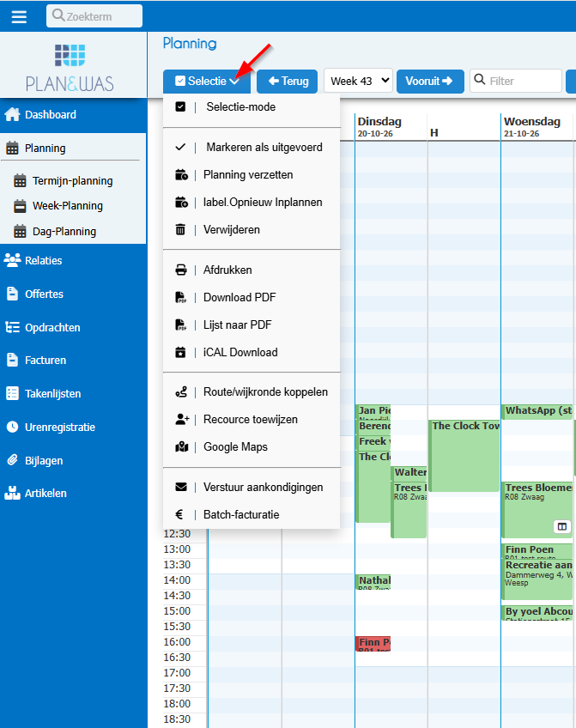The height and width of the screenshot is (728, 576).
Task: Click the Plan&Was logo
Action: 70,67
